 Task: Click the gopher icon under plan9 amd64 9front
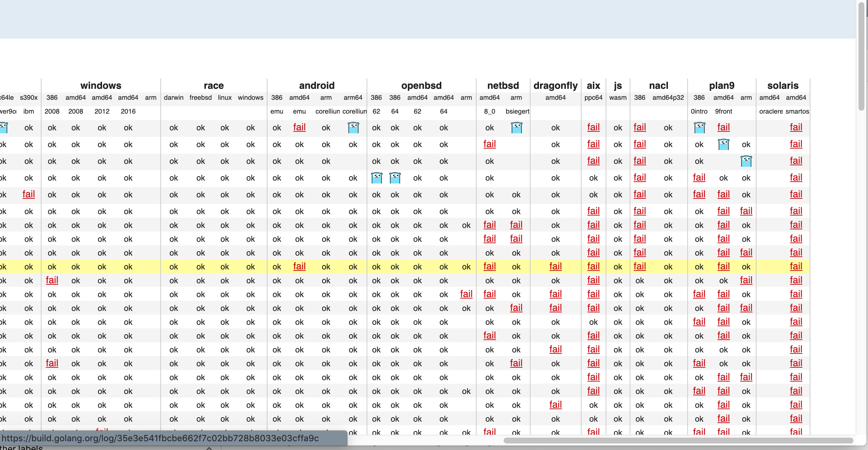[724, 145]
